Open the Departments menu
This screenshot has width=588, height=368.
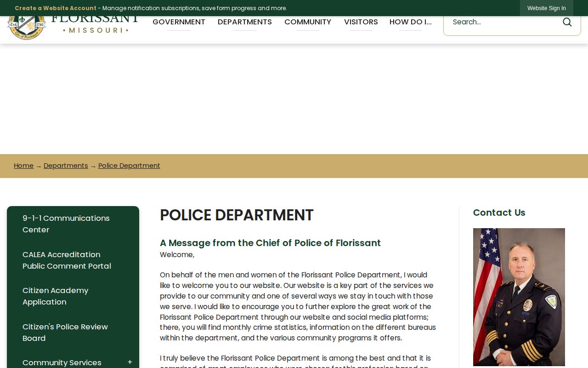coord(245,22)
